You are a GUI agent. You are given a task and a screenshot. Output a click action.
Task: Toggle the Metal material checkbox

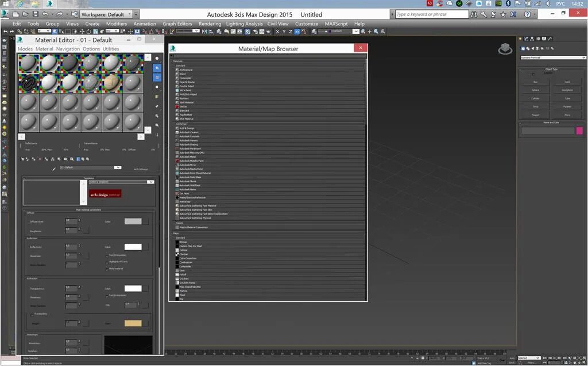click(x=107, y=269)
